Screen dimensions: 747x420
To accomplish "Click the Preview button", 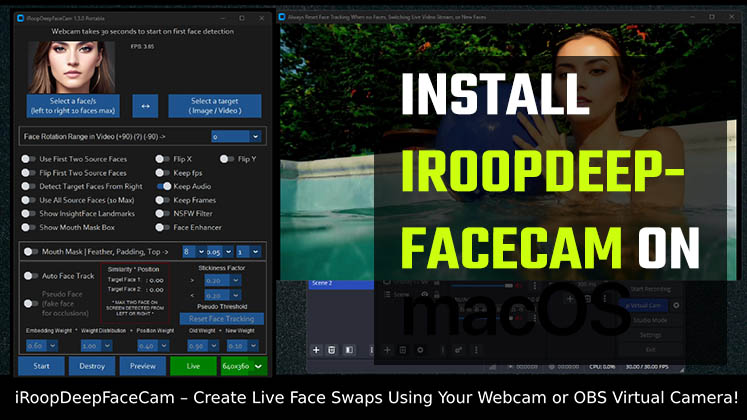I will [142, 366].
